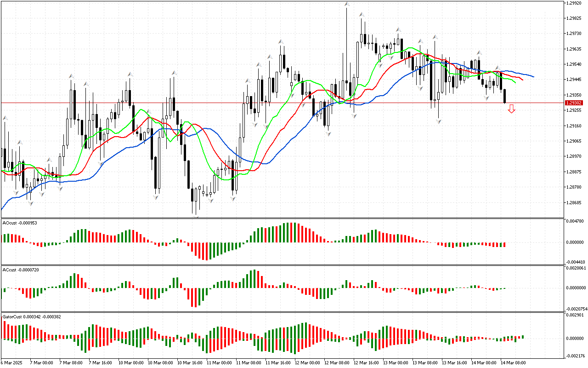Viewport: 588px width, 368px height.
Task: Click the 1.29065 price scale value
Action: tap(574, 141)
